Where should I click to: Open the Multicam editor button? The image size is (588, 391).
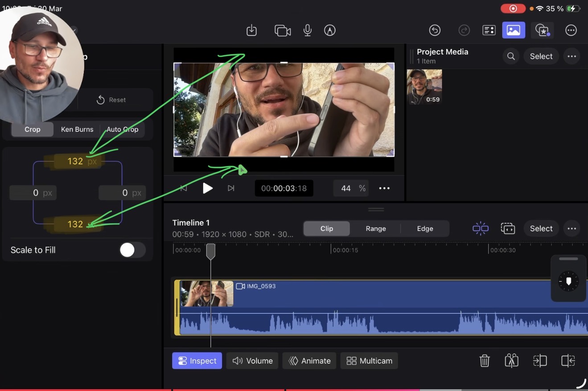pos(369,361)
